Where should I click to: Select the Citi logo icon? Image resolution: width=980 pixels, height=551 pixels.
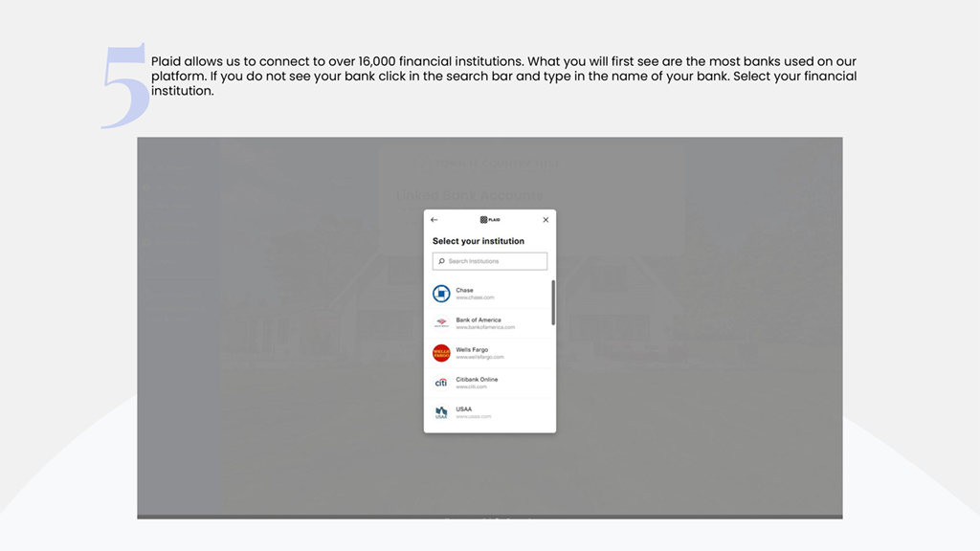point(441,383)
